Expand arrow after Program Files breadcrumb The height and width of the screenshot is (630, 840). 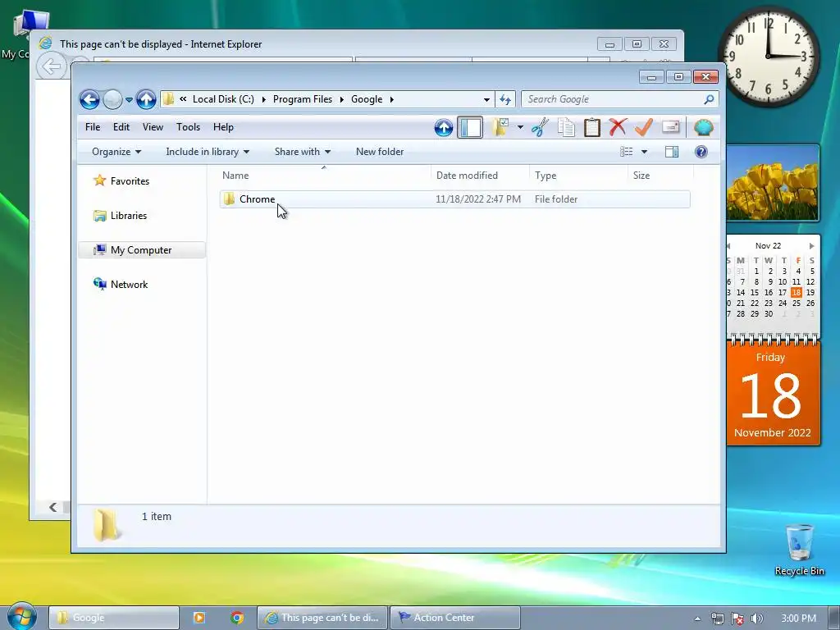pyautogui.click(x=341, y=99)
